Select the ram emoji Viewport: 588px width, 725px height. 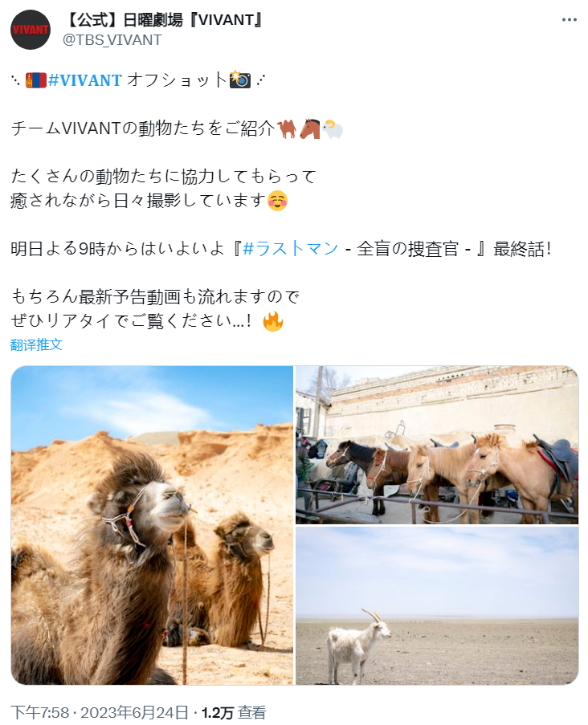click(x=333, y=129)
